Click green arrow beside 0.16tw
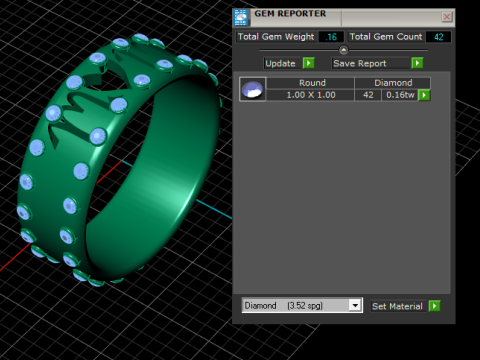This screenshot has width=480, height=360. pyautogui.click(x=424, y=95)
